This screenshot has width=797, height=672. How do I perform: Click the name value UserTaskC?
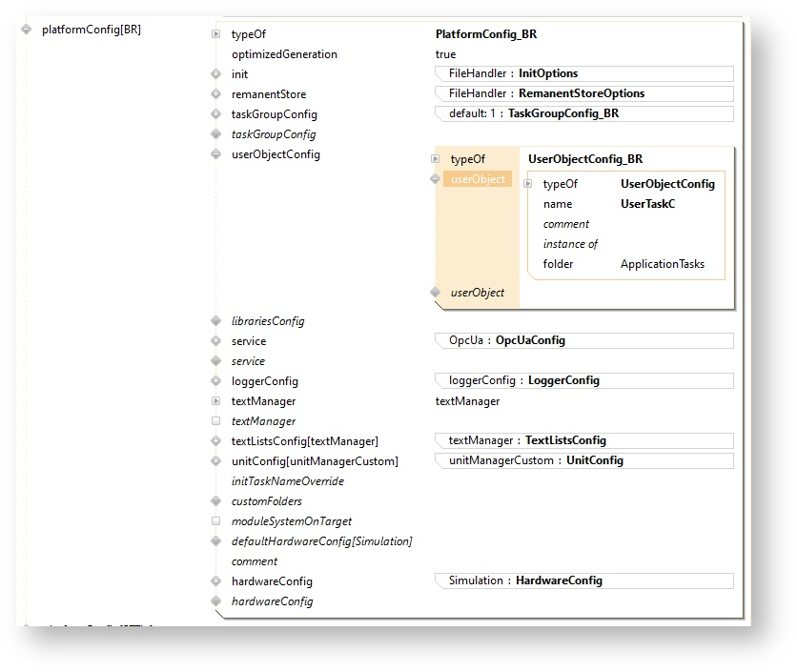647,204
